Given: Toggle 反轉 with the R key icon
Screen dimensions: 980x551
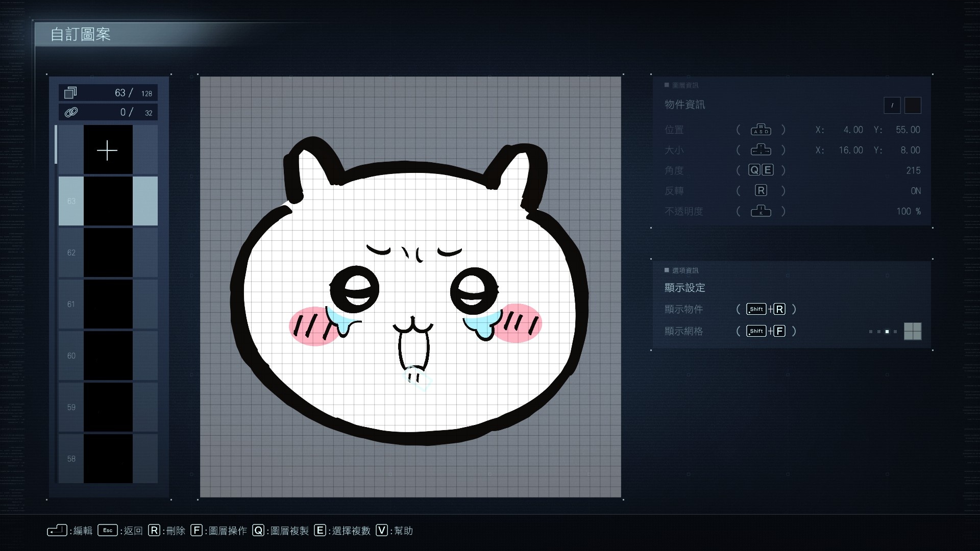Looking at the screenshot, I should pyautogui.click(x=761, y=190).
